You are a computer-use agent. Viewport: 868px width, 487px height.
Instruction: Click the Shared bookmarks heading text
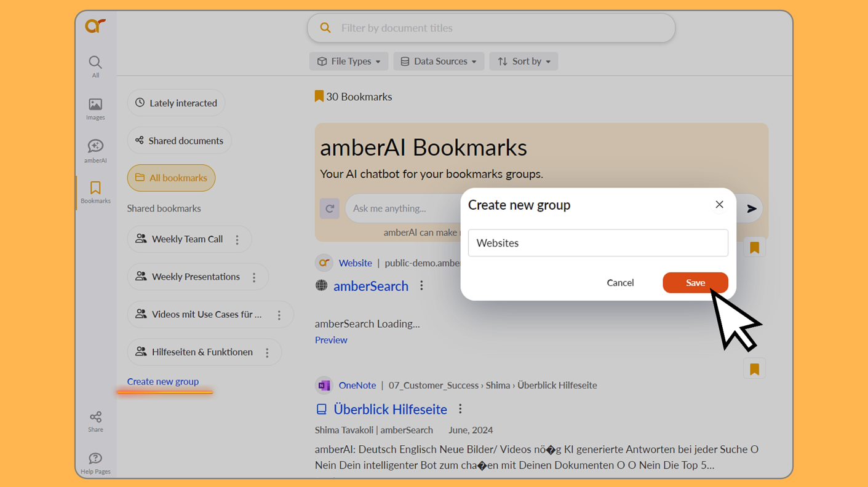(x=164, y=208)
